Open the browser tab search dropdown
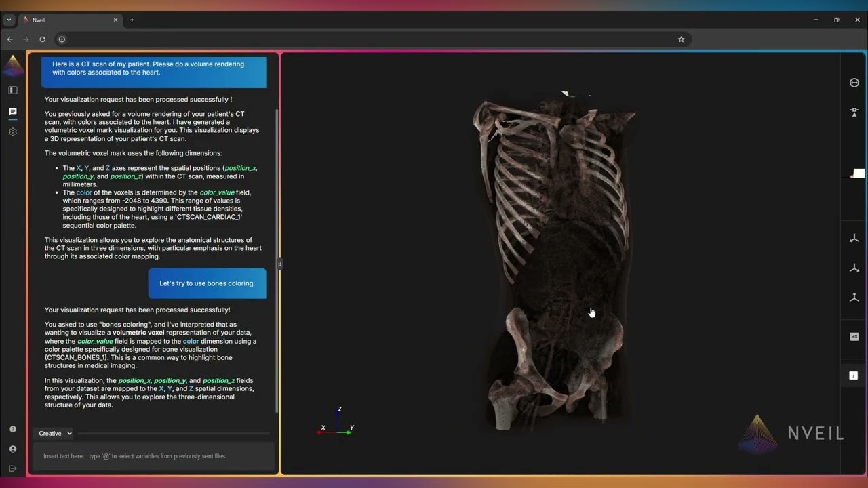The image size is (868, 488). (9, 20)
